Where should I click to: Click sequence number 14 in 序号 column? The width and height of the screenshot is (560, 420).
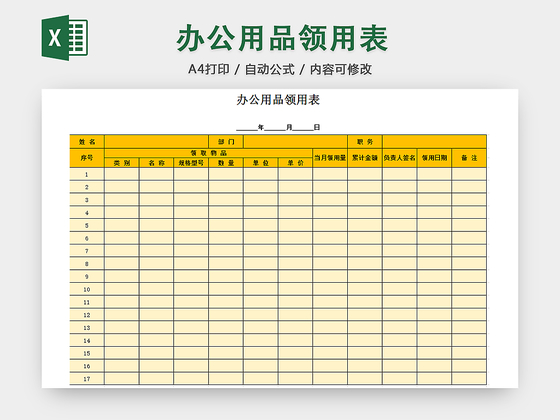[x=87, y=341]
